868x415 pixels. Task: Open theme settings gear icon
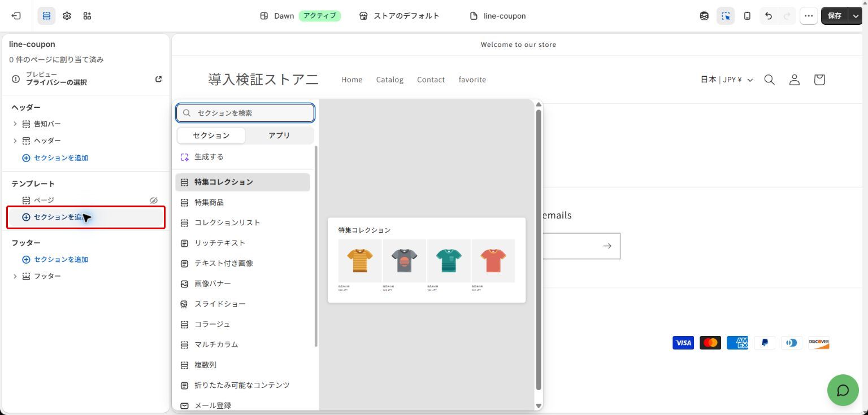67,16
